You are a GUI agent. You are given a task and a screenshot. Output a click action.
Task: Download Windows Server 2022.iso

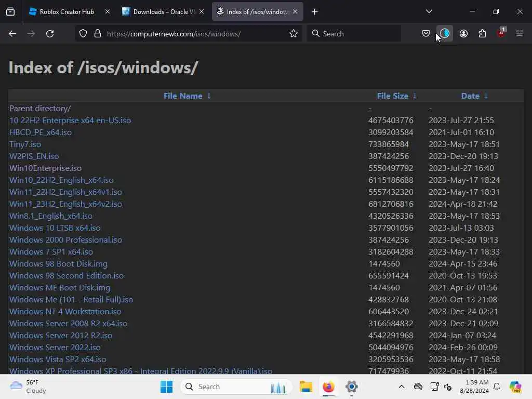coord(55,348)
